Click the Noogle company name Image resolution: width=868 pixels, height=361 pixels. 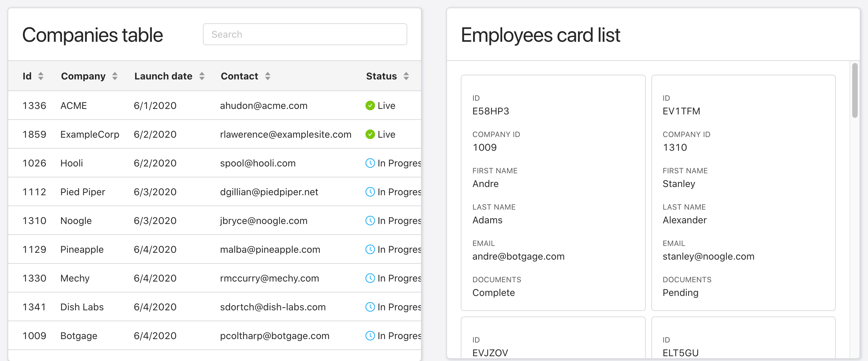click(76, 221)
